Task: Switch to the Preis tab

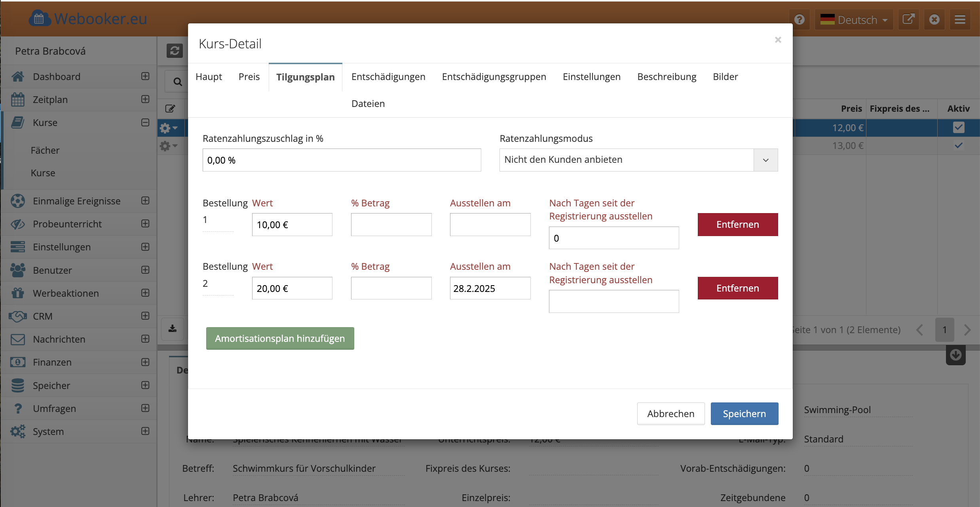Action: coord(249,77)
